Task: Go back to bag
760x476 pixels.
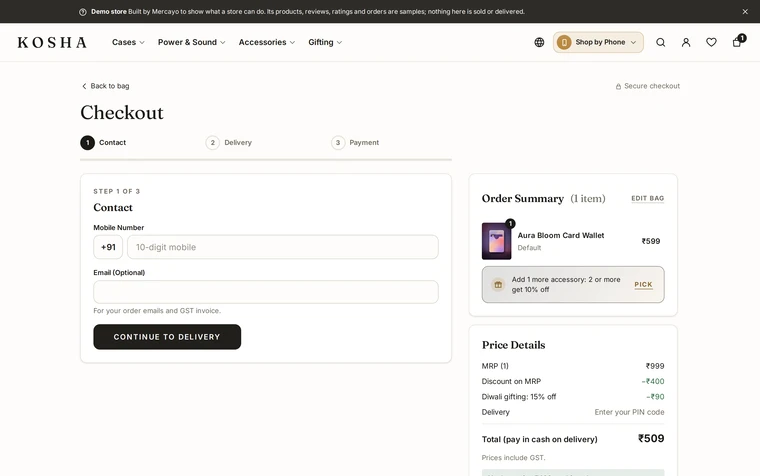Action: [105, 86]
